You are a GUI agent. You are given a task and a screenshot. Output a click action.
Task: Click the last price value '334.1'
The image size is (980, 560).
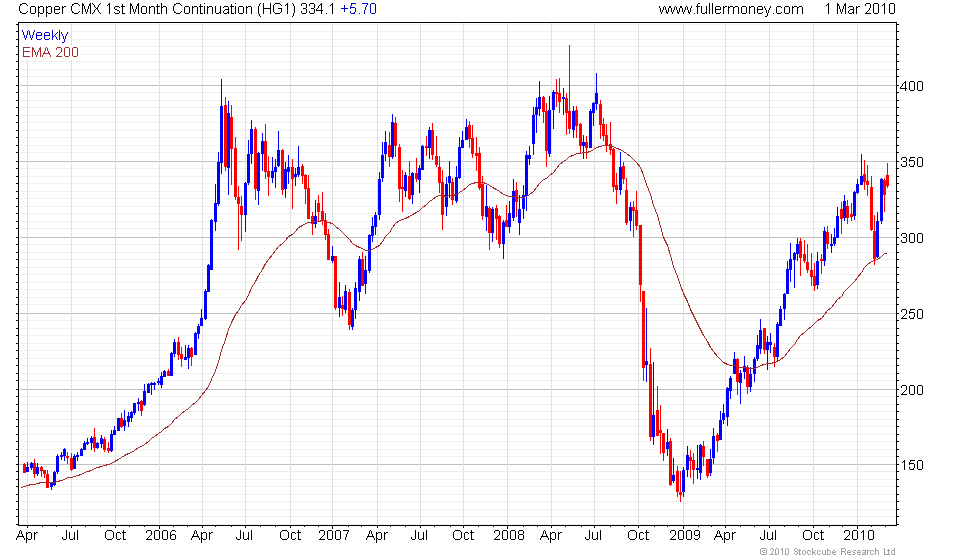(x=318, y=9)
